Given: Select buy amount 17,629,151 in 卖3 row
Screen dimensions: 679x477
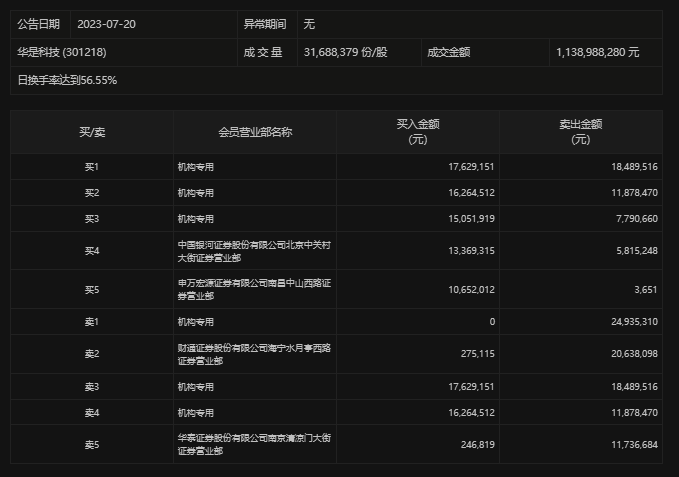Looking at the screenshot, I should click(x=471, y=387).
